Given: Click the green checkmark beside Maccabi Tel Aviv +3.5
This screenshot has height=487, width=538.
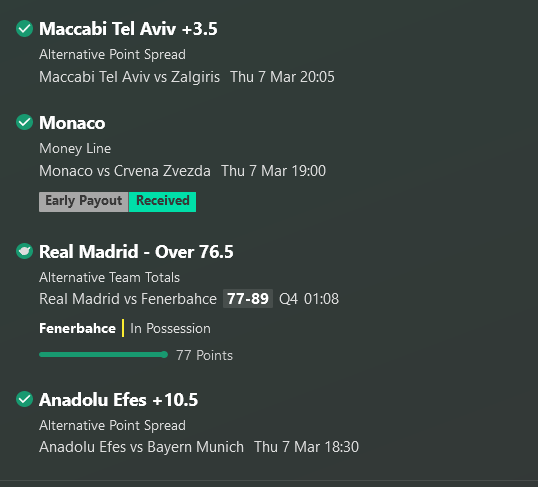Looking at the screenshot, I should tap(24, 28).
